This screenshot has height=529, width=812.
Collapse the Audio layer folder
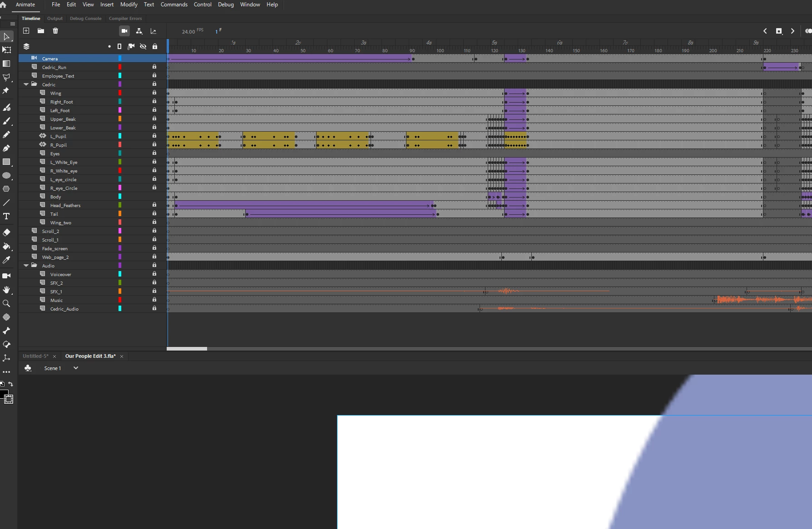(26, 266)
